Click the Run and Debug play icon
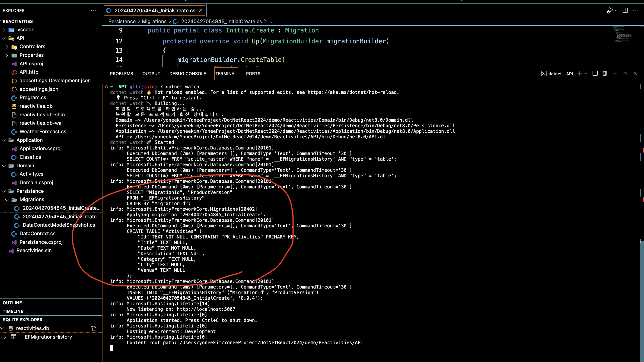Image resolution: width=644 pixels, height=362 pixels. tap(610, 10)
